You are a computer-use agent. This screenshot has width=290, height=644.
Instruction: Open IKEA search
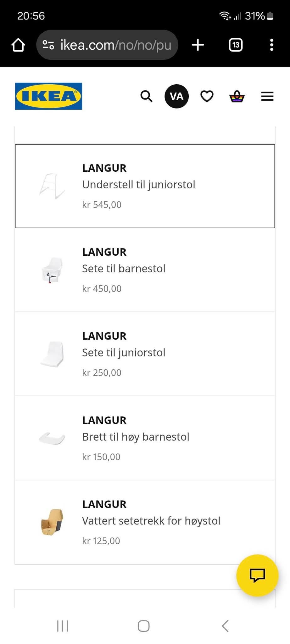[146, 96]
